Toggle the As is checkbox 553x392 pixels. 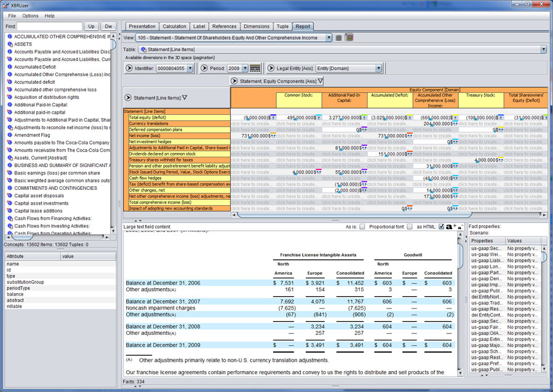(x=362, y=227)
